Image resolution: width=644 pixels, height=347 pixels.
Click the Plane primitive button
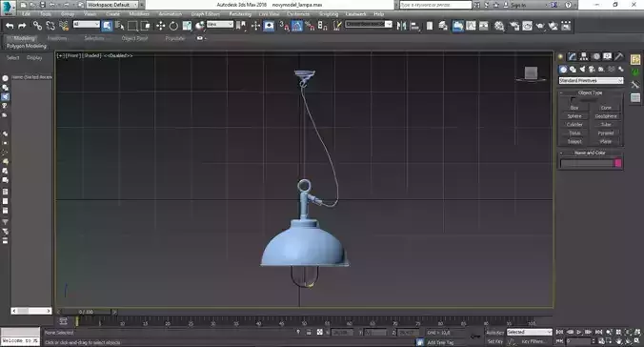[606, 141]
